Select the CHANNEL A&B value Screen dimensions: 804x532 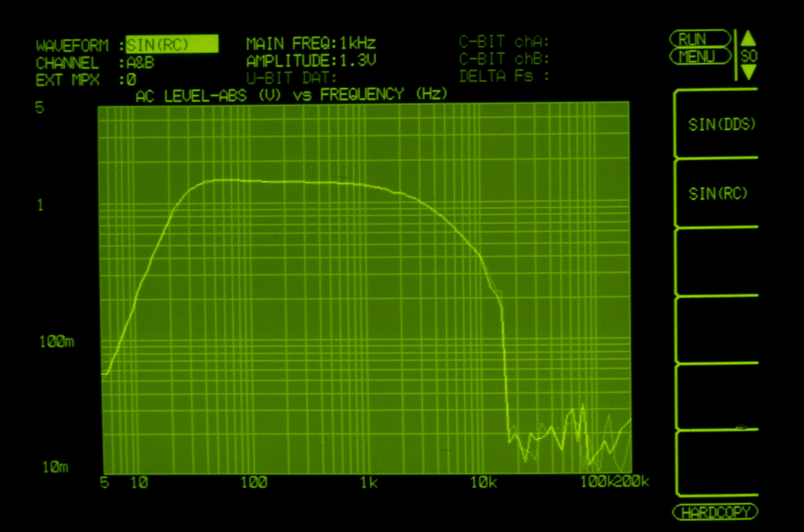[140, 63]
